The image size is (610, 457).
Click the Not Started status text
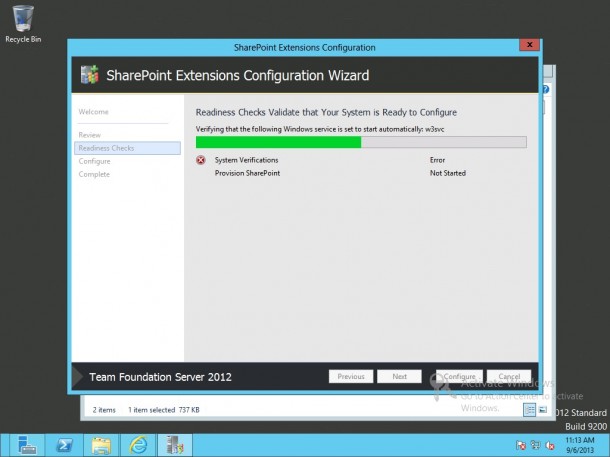click(448, 173)
